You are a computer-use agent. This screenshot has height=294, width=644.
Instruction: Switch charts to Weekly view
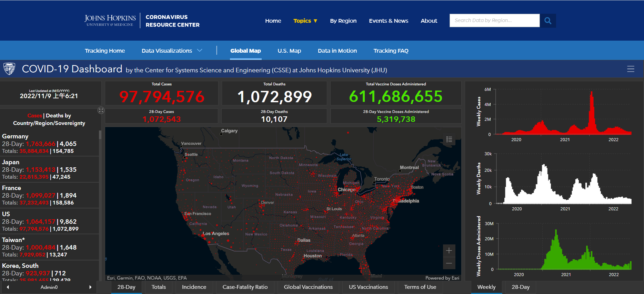486,287
